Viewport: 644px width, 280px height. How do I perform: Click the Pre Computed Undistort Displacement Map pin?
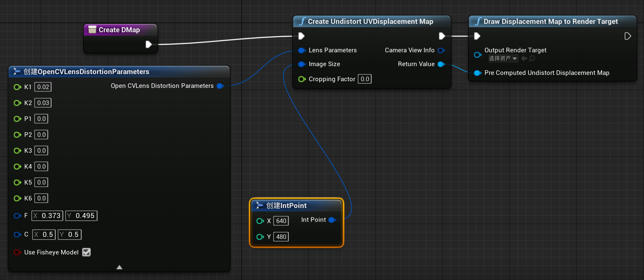[x=477, y=72]
